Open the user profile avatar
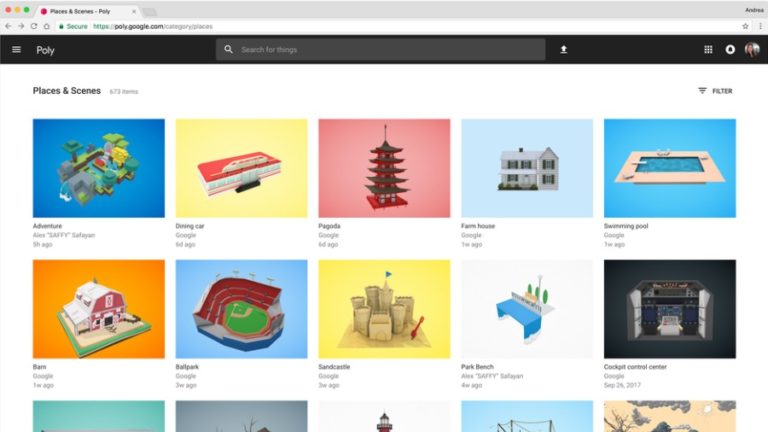The height and width of the screenshot is (432, 768). (x=752, y=49)
